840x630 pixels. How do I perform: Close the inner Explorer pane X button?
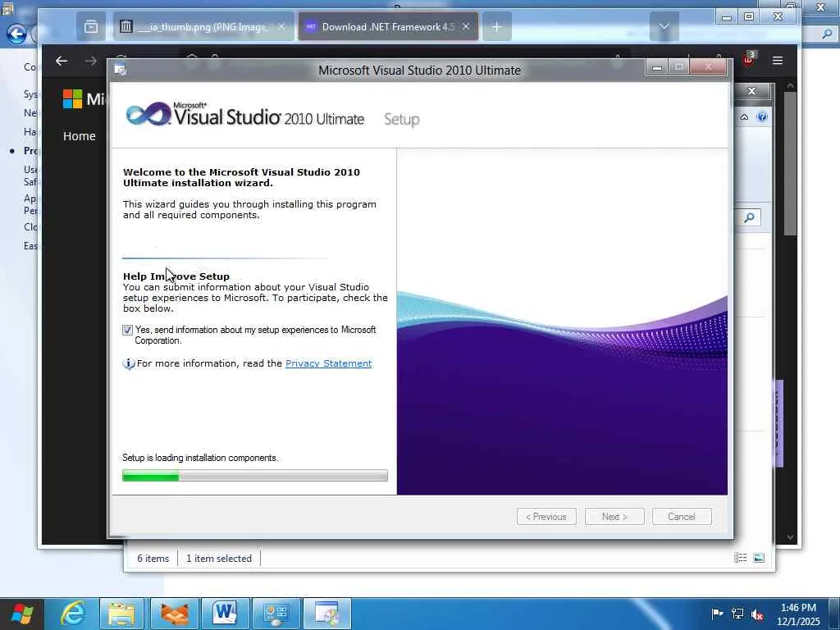[752, 91]
